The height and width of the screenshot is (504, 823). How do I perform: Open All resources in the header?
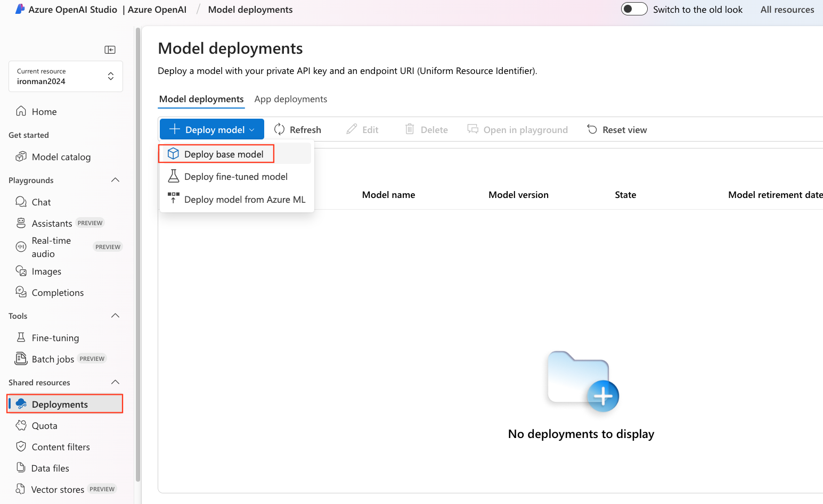(787, 10)
